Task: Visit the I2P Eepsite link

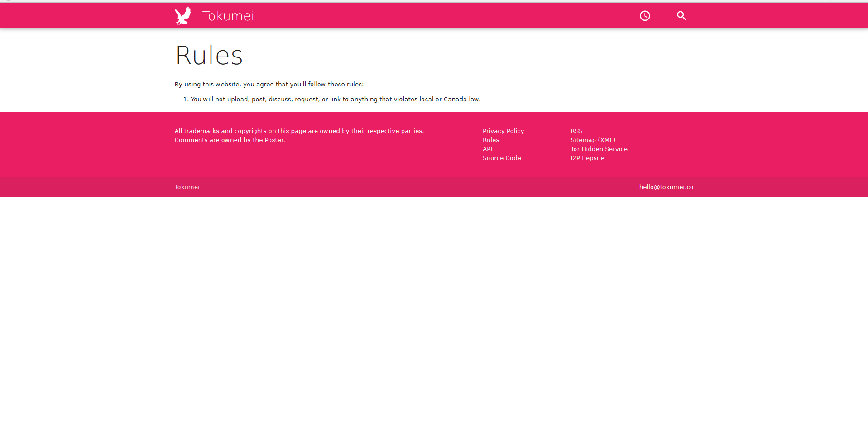Action: [x=587, y=158]
